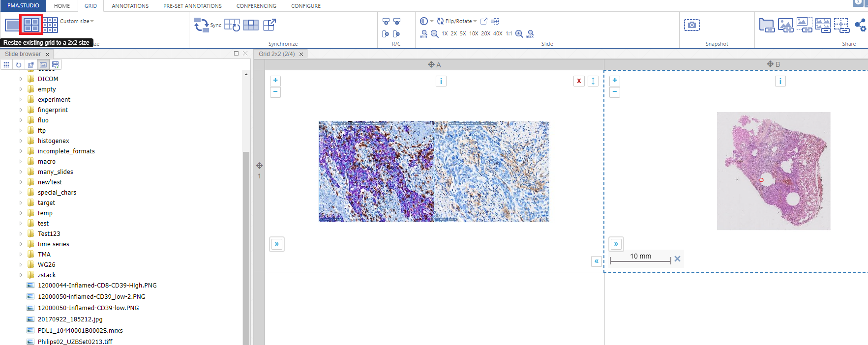
Task: Click the share folder link icon
Action: 766,25
